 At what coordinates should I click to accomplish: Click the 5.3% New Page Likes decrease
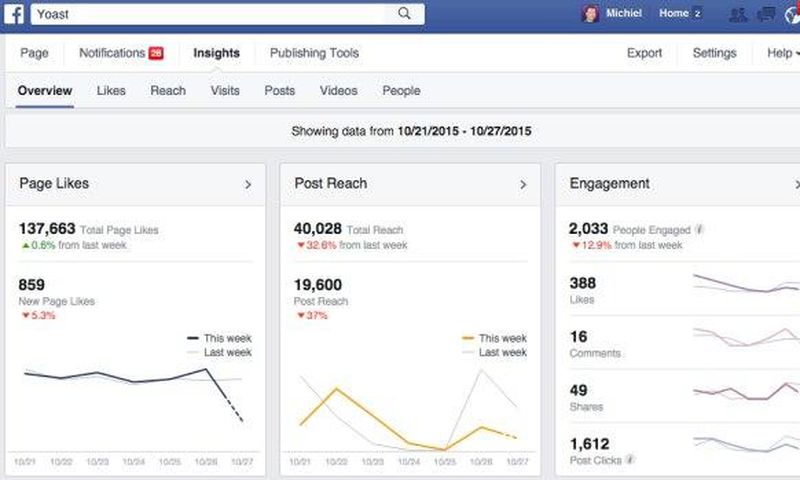[38, 315]
